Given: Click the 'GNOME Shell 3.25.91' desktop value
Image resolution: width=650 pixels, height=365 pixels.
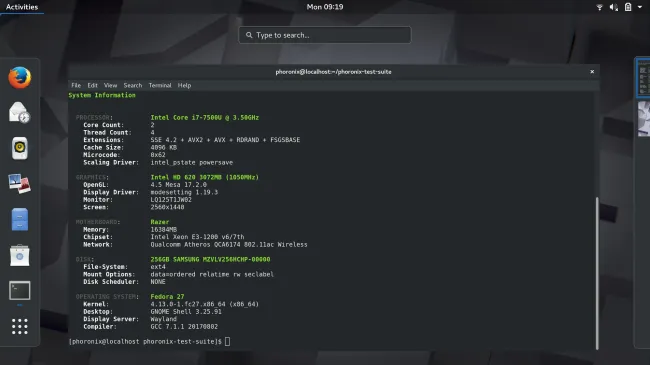Looking at the screenshot, I should pyautogui.click(x=186, y=312).
